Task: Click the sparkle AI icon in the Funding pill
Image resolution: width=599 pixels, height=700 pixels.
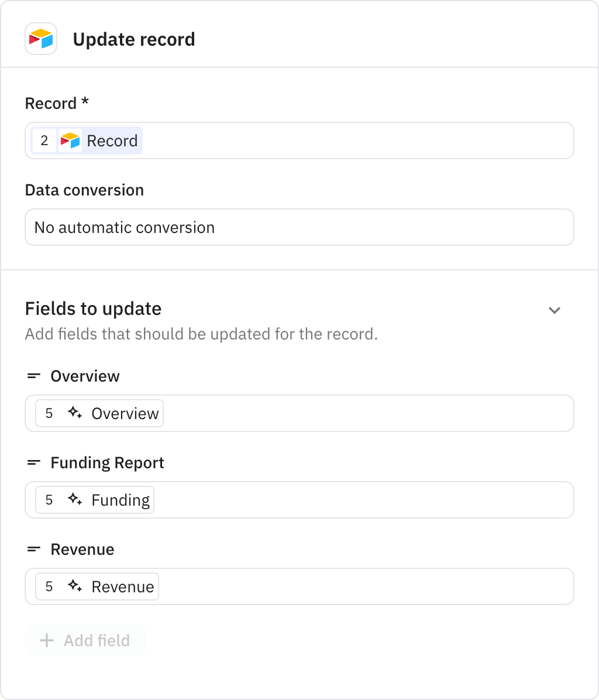Action: (x=75, y=500)
